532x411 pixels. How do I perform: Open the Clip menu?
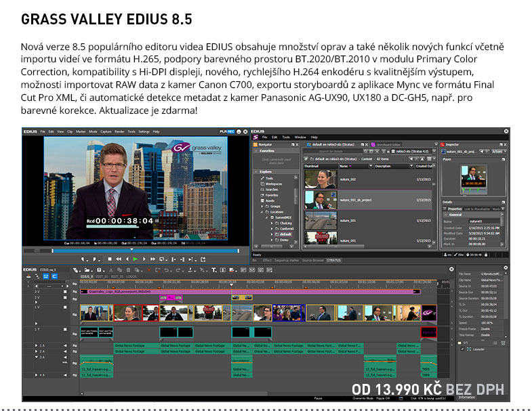[x=70, y=131]
